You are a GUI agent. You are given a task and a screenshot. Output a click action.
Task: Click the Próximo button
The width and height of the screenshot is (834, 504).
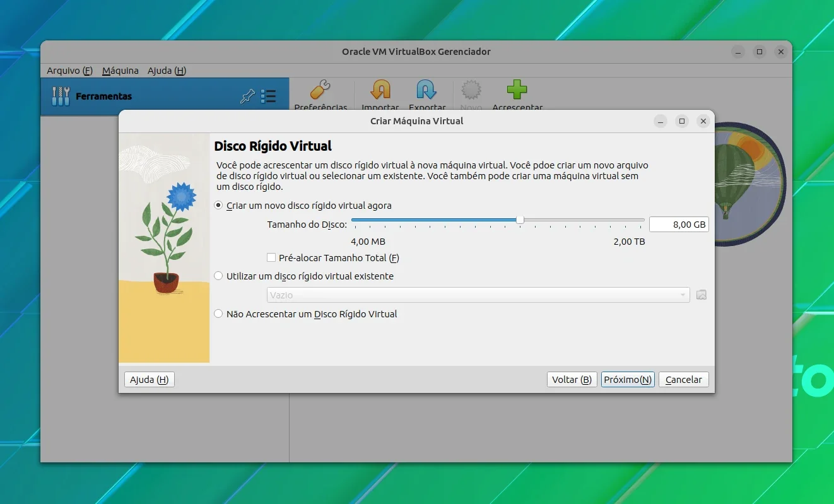click(x=628, y=380)
